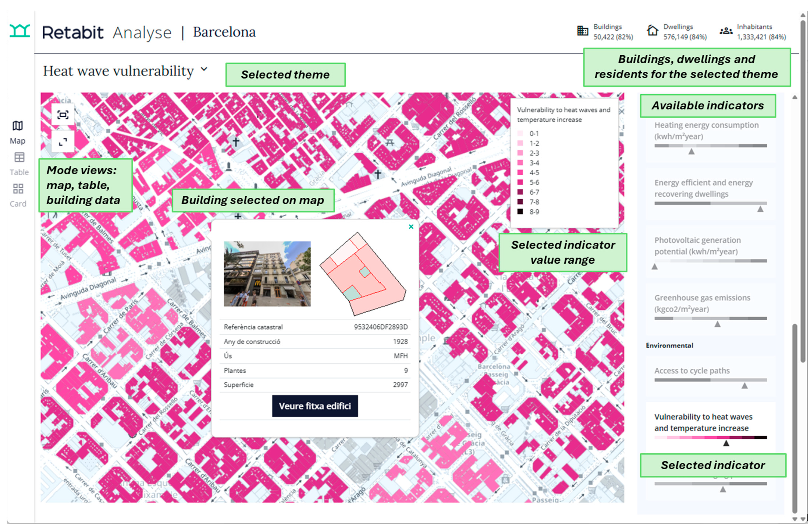This screenshot has height=529, width=812.
Task: Click the Barcelona city title
Action: pyautogui.click(x=224, y=32)
